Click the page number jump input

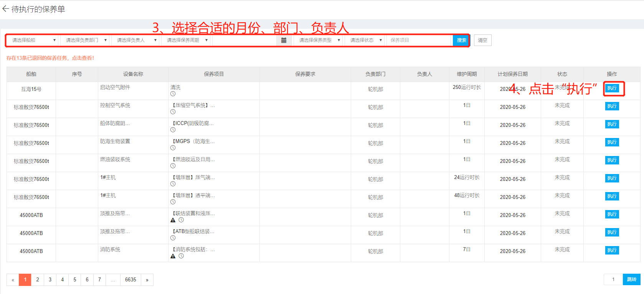tap(613, 279)
